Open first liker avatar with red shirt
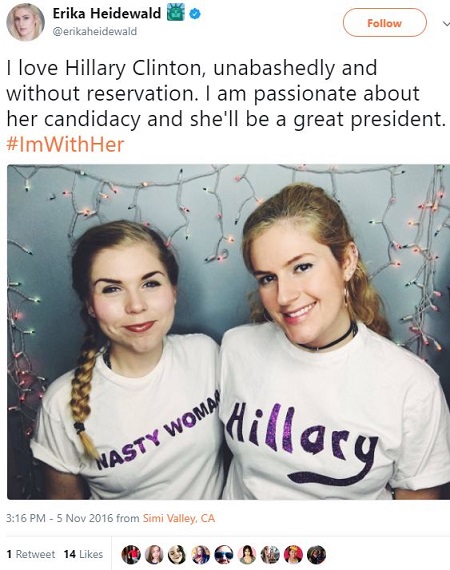450x570 pixels. 131,554
